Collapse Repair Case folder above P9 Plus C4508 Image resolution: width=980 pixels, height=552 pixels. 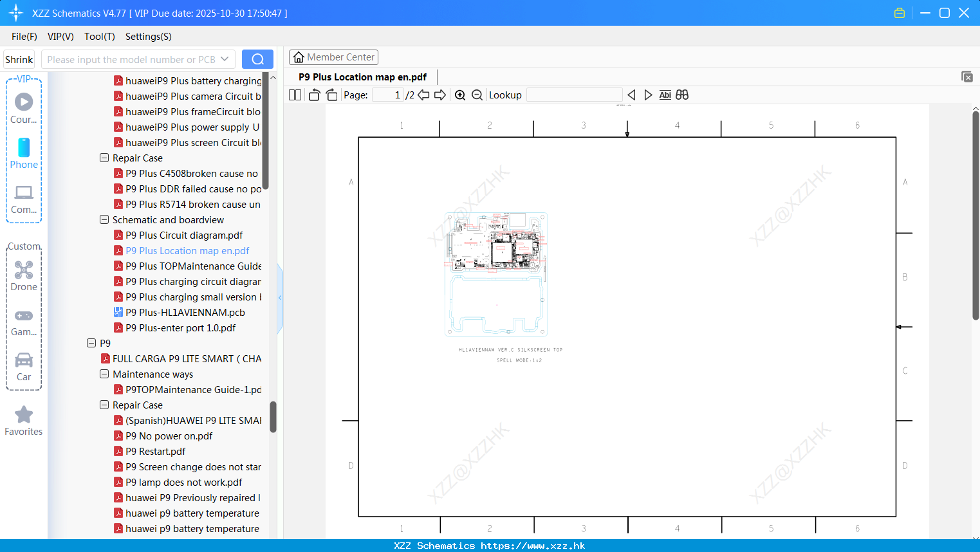pos(104,158)
